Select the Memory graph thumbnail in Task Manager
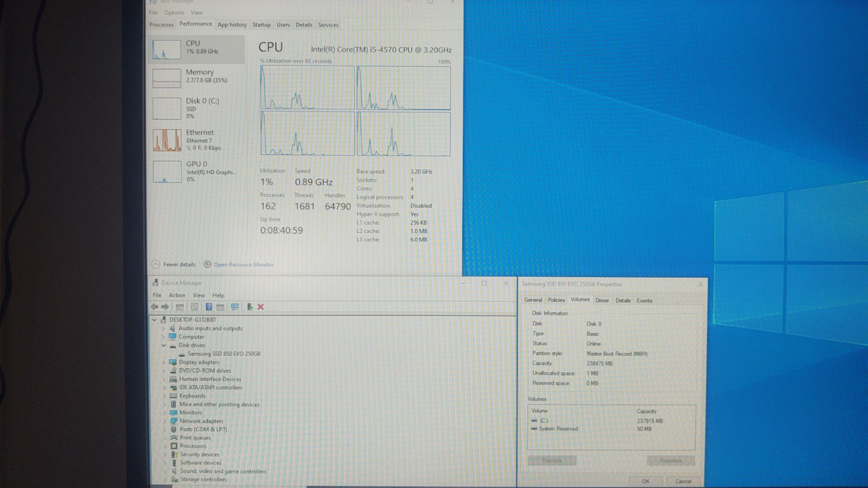 click(x=167, y=78)
